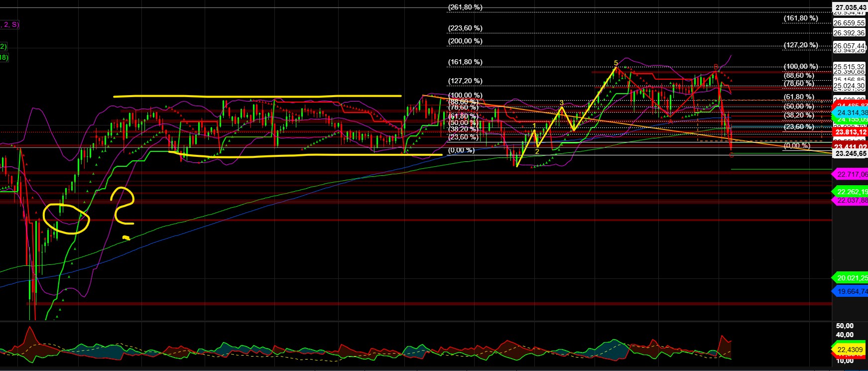Select the cyan 24.314,38 price tag

click(x=851, y=113)
